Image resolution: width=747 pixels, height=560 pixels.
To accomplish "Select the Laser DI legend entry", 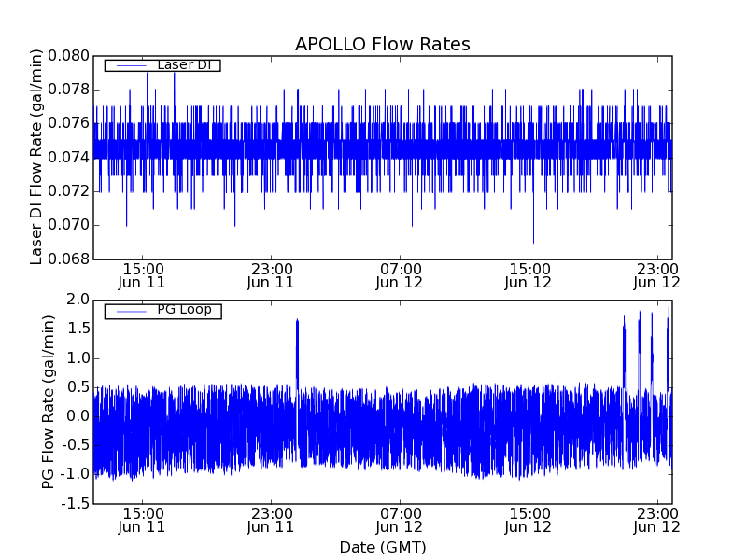I will pos(162,64).
